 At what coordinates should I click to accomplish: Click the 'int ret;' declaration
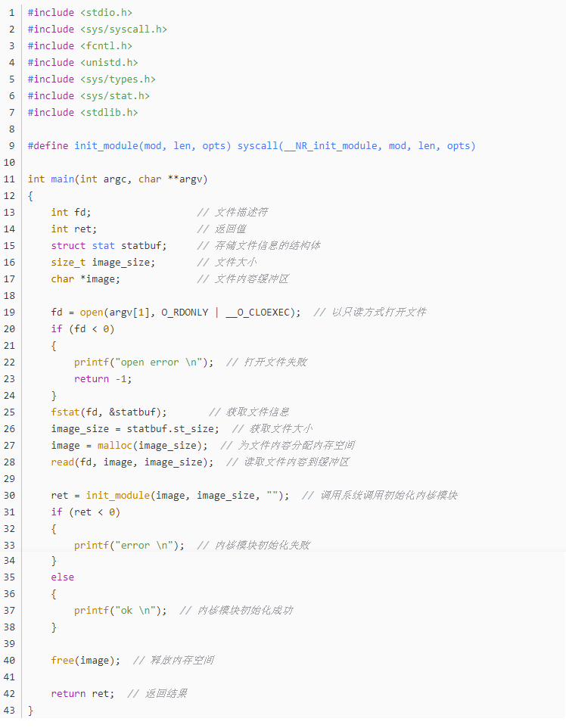pos(74,229)
